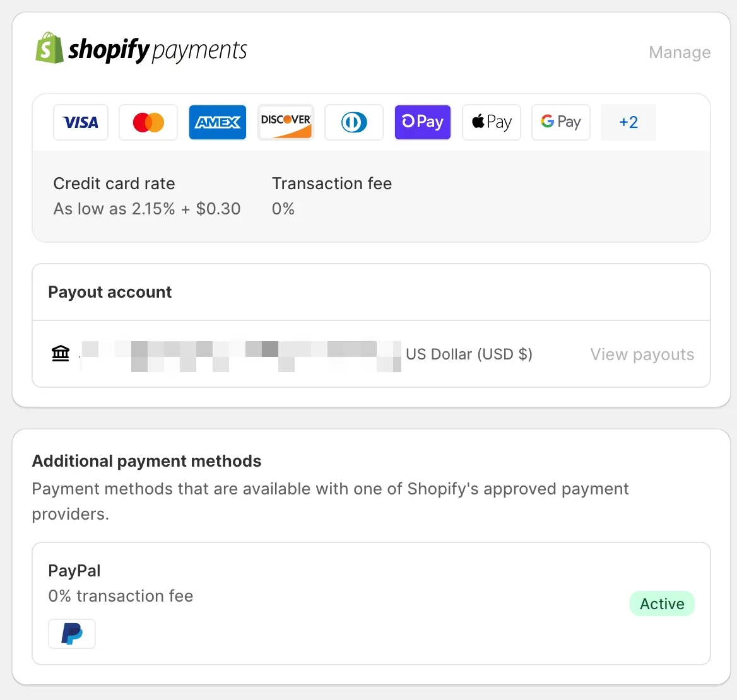
Task: Select the Shop Pay icon
Action: (x=423, y=122)
